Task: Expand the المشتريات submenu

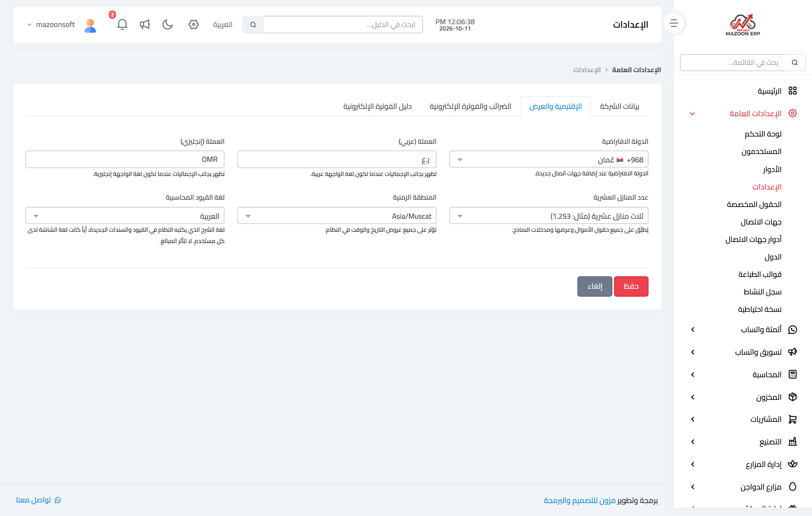Action: (693, 419)
